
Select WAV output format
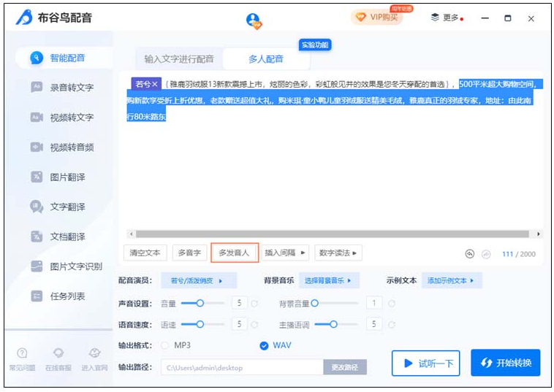[x=265, y=345]
